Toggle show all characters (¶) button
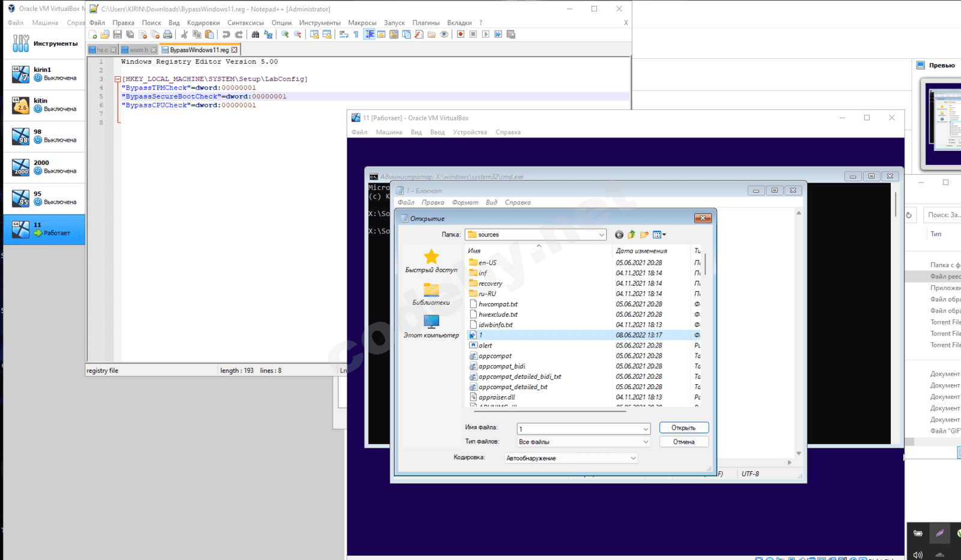The height and width of the screenshot is (560, 961). coord(356,35)
